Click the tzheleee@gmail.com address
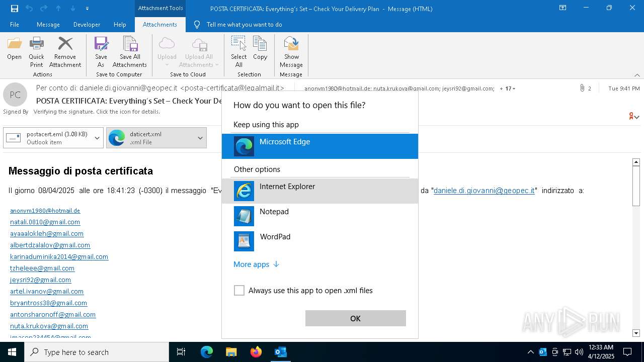 click(42, 268)
